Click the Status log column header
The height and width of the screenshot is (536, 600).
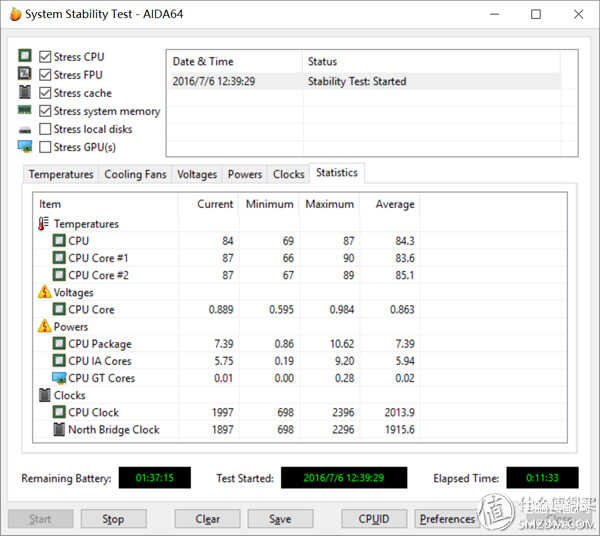point(431,62)
